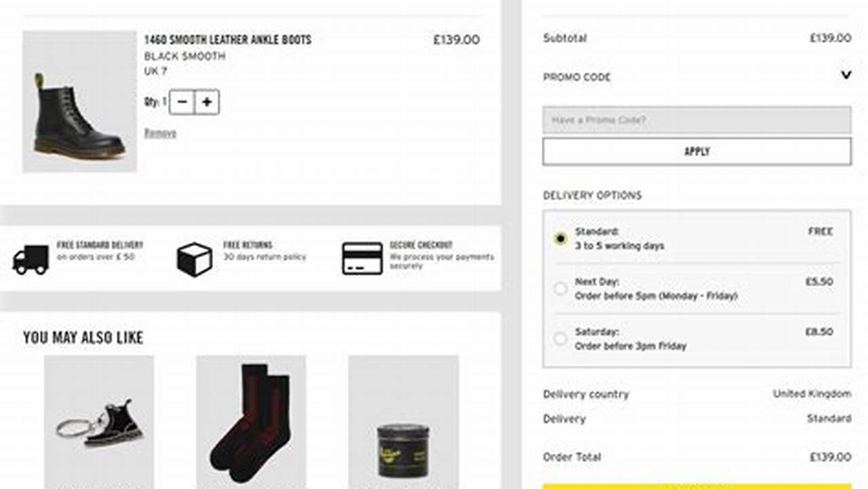Focus the Have a Promo Code field
Image resolution: width=868 pixels, height=489 pixels.
point(696,120)
